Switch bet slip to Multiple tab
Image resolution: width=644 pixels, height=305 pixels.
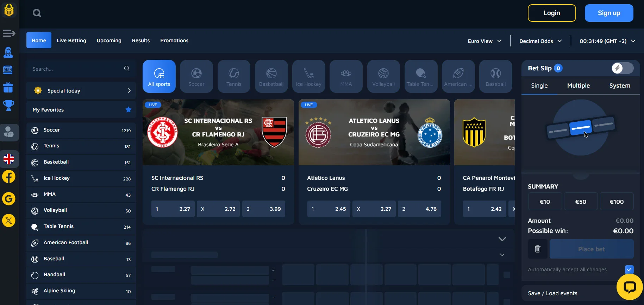[x=579, y=86]
